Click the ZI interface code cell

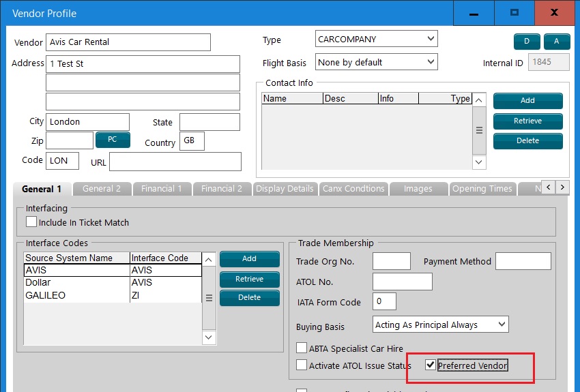point(166,296)
